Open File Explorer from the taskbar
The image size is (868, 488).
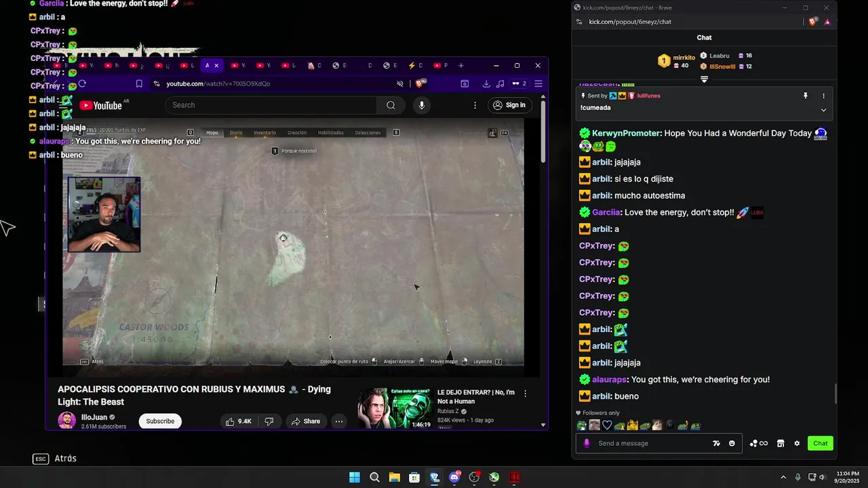[395, 477]
